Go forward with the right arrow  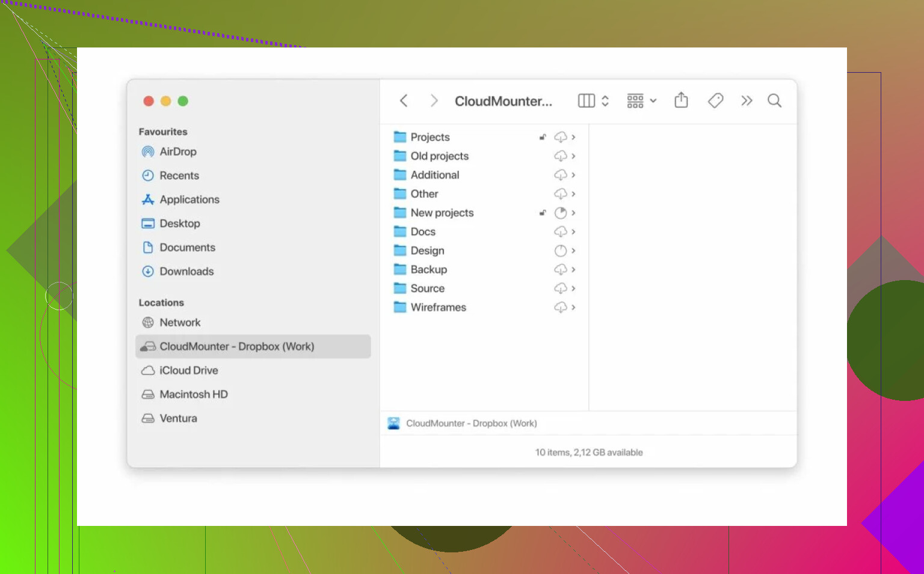point(434,101)
